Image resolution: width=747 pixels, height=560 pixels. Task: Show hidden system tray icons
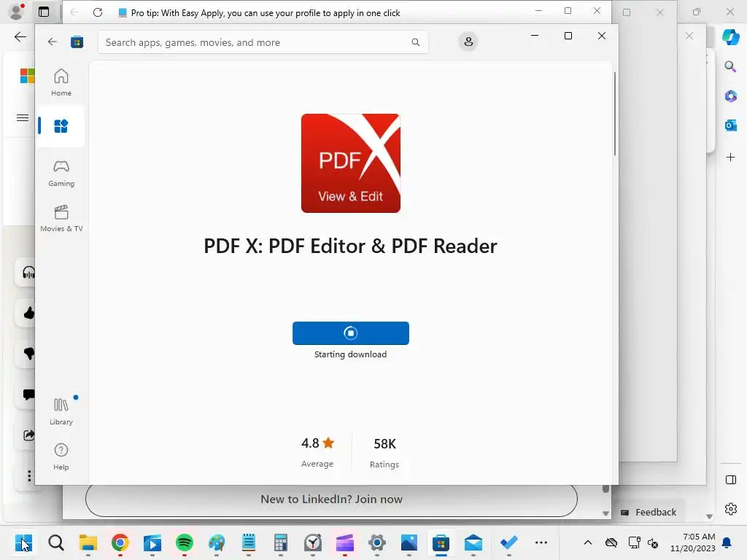tap(588, 542)
